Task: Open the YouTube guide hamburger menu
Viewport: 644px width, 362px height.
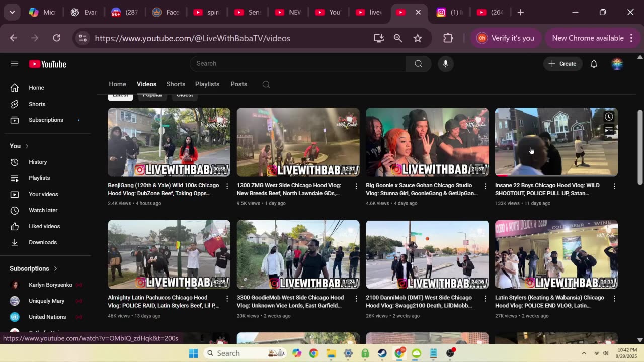Action: click(15, 64)
